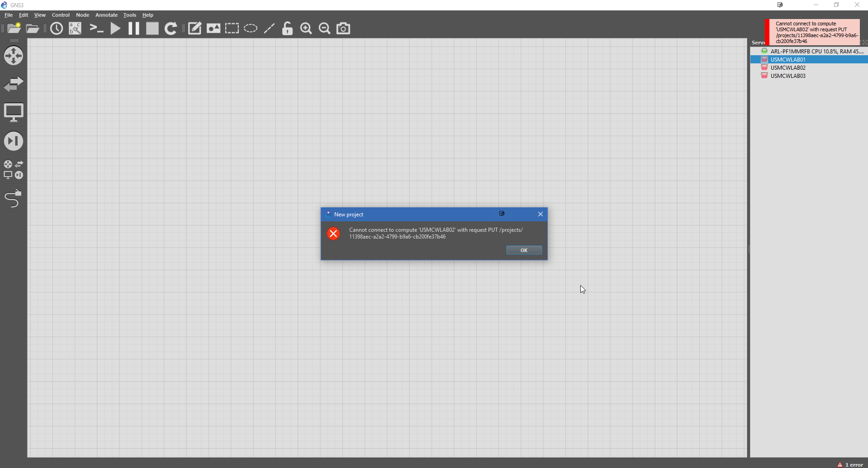Open the Browse End Devices panel

[13, 113]
